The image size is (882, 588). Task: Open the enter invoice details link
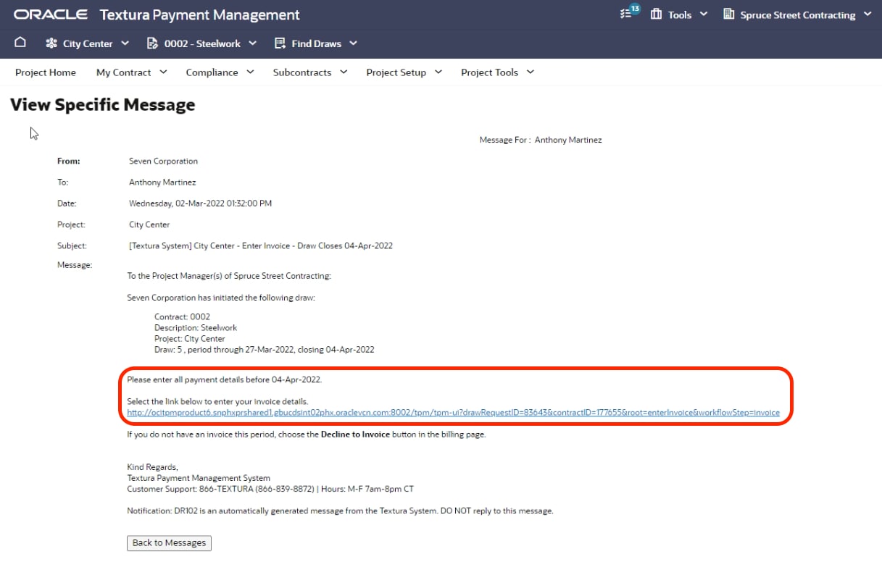[453, 413]
